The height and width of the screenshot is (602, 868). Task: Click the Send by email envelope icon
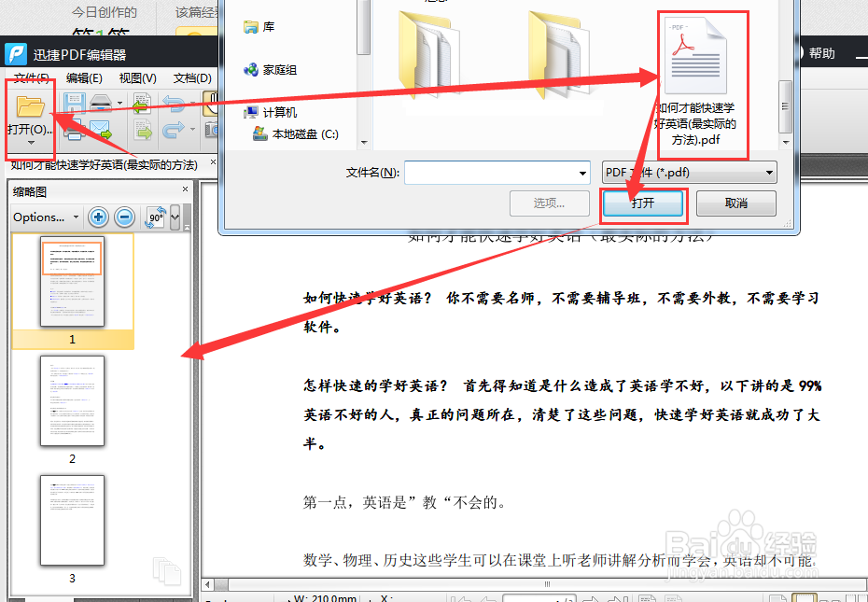pos(101,130)
